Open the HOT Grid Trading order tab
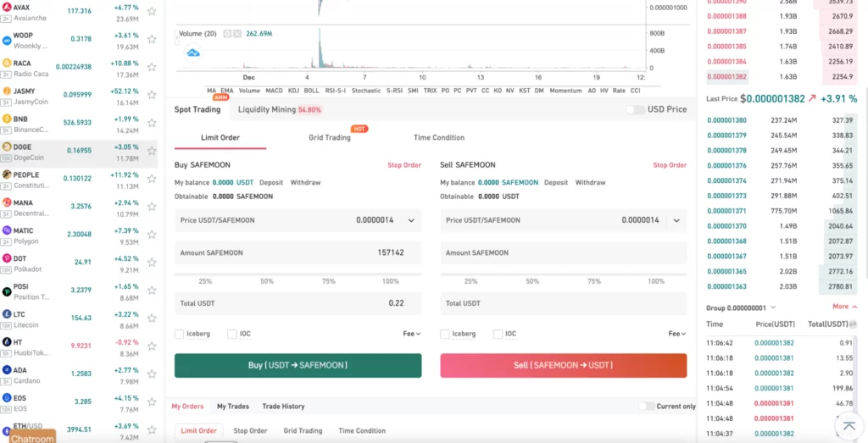This screenshot has height=443, width=868. click(330, 138)
